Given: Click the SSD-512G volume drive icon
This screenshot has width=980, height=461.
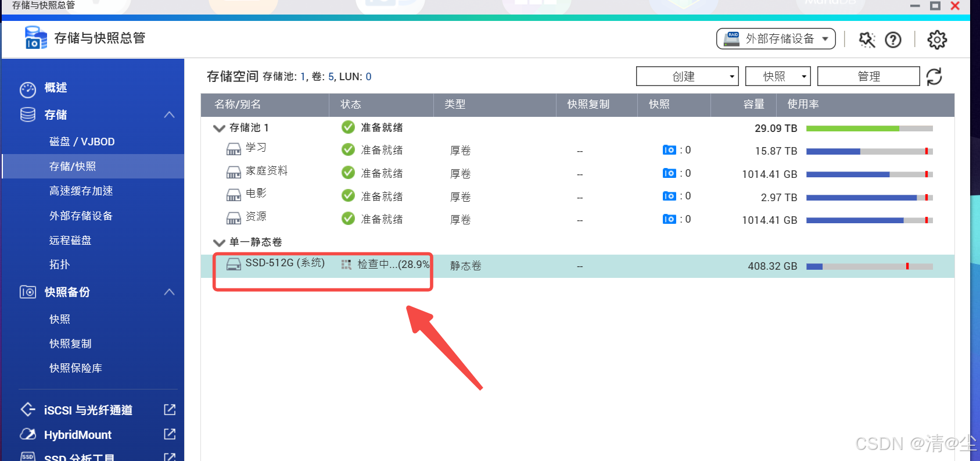Looking at the screenshot, I should [234, 265].
